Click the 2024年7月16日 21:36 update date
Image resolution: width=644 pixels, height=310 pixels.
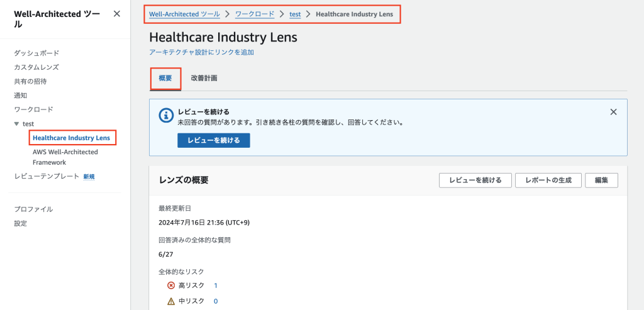point(204,223)
